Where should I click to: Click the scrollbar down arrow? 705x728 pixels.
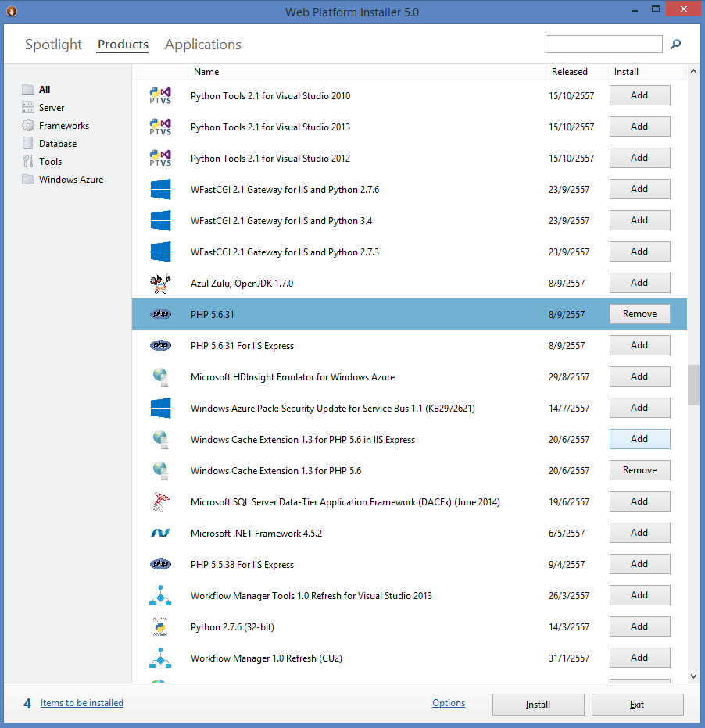point(693,676)
